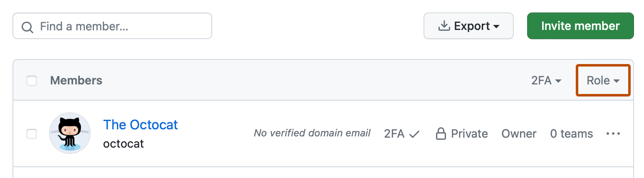Viewport: 644px width, 178px height.
Task: Click the lock icon beside Private
Action: [440, 133]
